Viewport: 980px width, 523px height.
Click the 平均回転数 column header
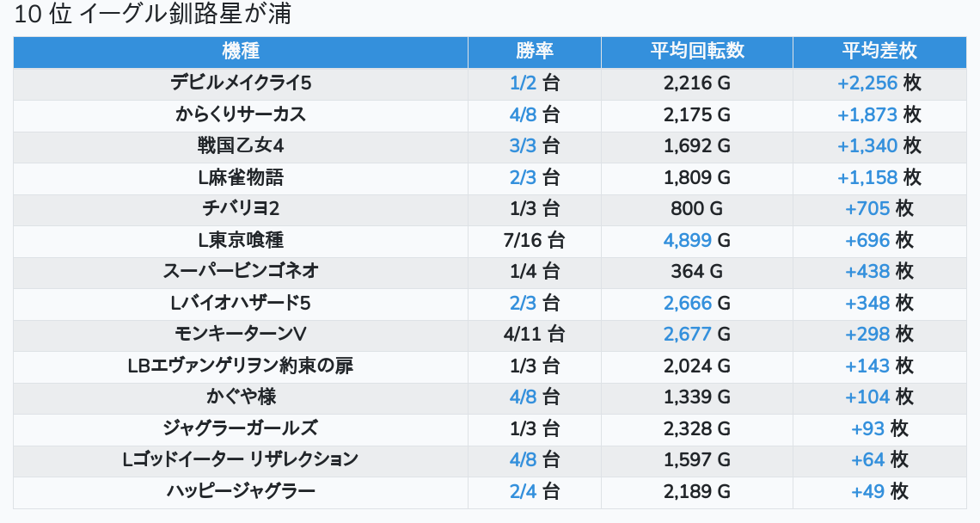coord(697,52)
